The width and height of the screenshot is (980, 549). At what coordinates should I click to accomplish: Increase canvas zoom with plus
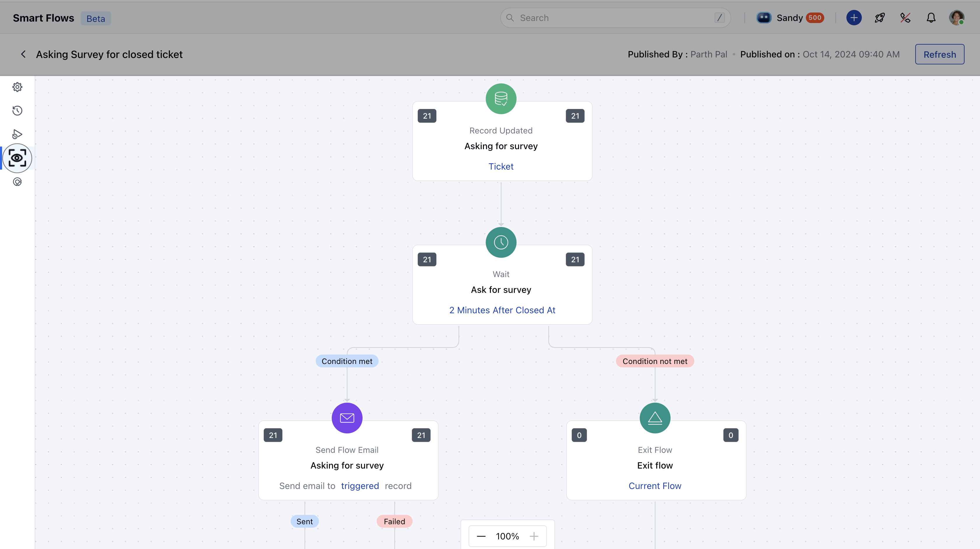pyautogui.click(x=534, y=536)
